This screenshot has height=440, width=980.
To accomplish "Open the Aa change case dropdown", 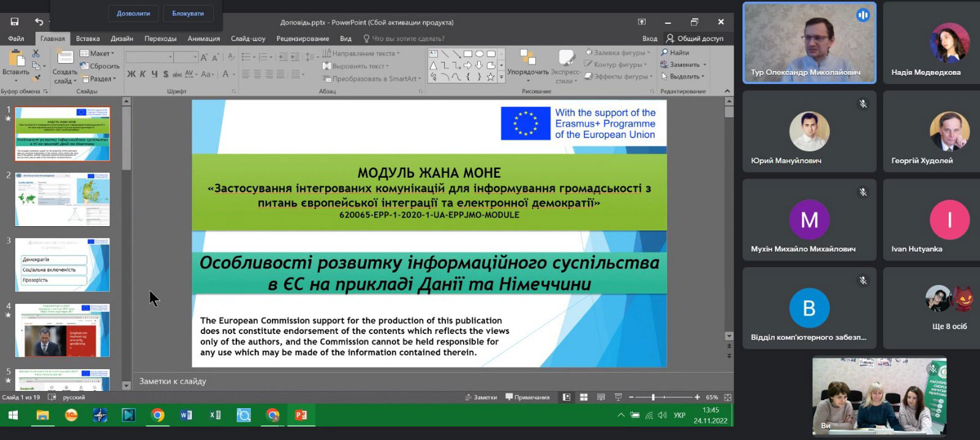I will [x=207, y=74].
